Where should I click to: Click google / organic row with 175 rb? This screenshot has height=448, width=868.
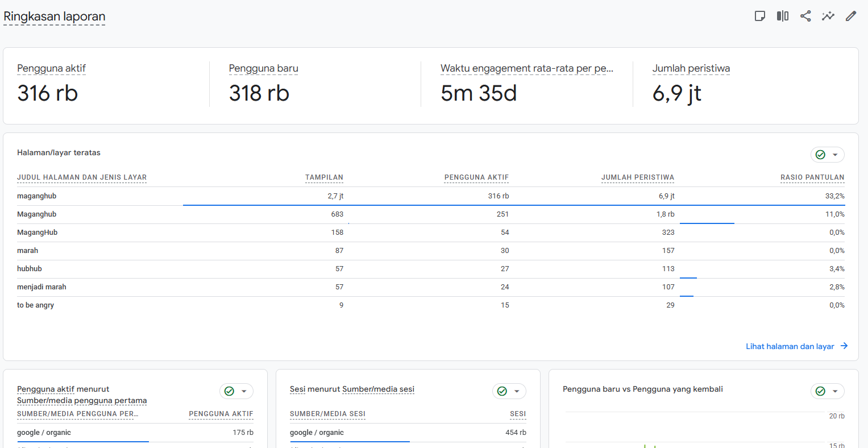pos(135,433)
